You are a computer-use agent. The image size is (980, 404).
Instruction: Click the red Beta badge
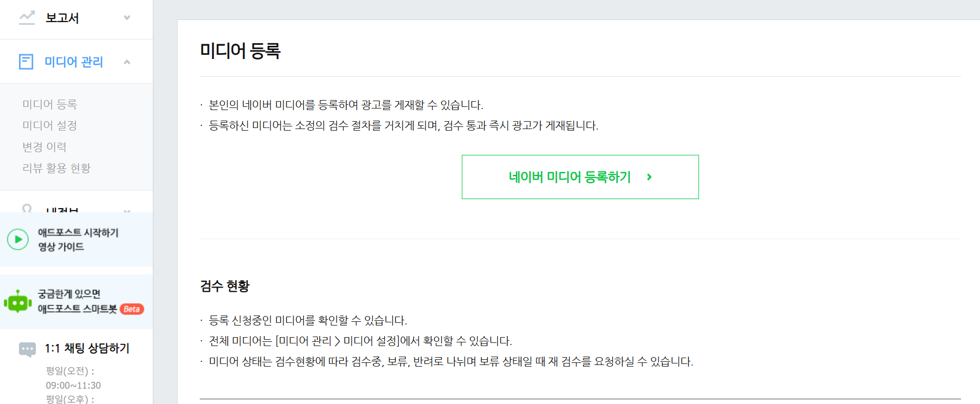coord(132,309)
